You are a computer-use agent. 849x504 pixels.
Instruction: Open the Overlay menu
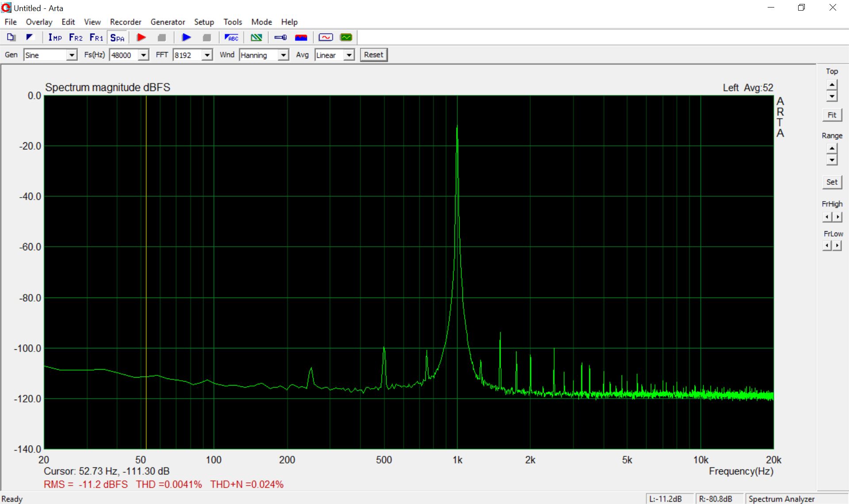pyautogui.click(x=39, y=22)
